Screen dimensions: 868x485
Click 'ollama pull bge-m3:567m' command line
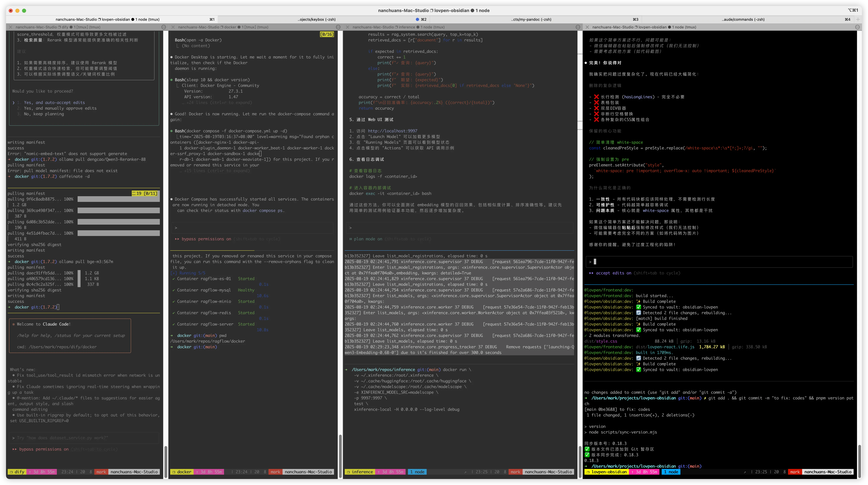point(86,262)
